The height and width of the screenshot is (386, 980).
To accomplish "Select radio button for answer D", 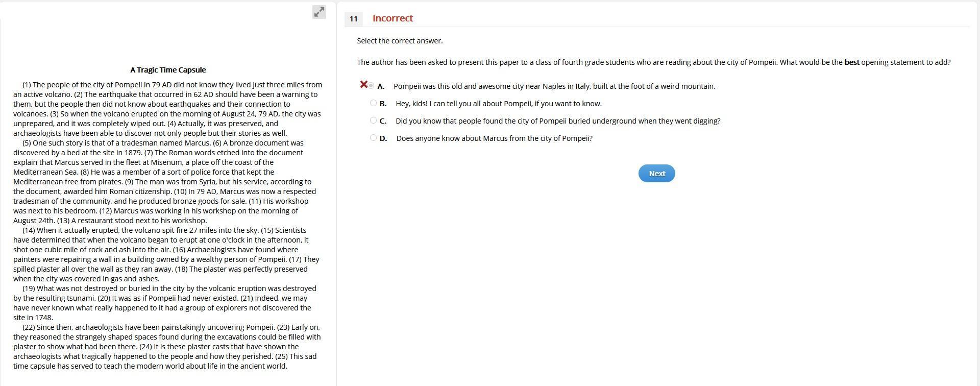I will 373,138.
